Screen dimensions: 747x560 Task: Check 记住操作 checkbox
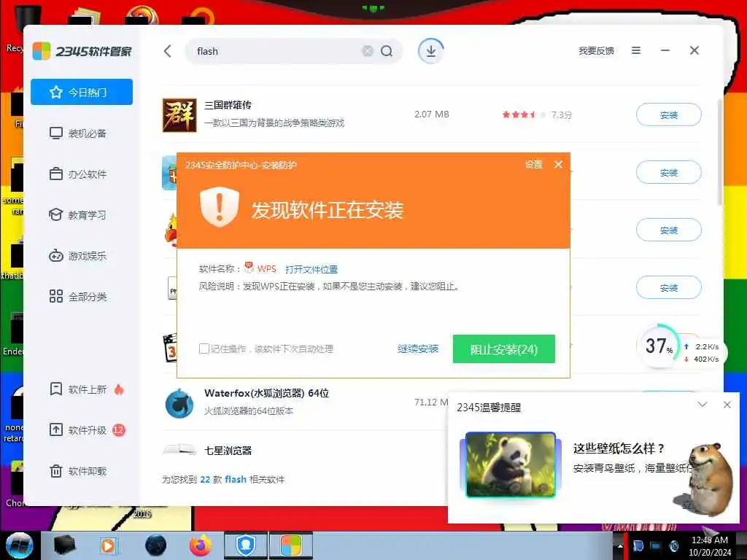coord(204,349)
